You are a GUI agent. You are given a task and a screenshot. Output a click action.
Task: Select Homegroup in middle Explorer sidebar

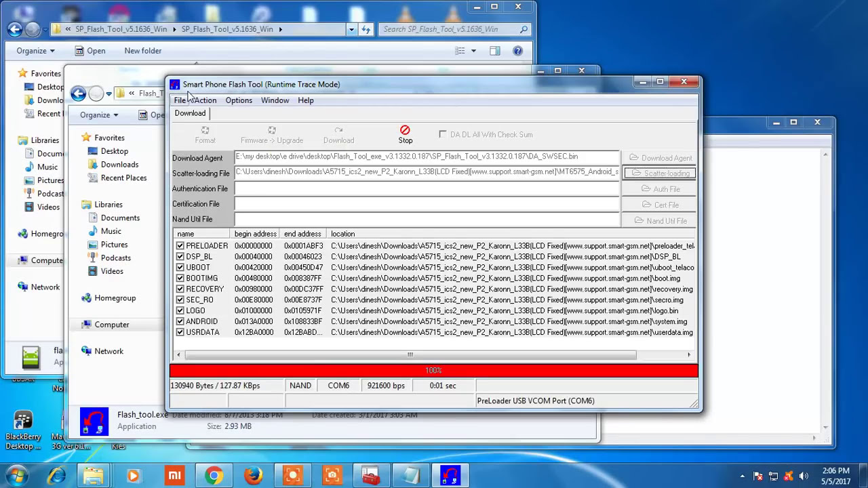[x=115, y=298]
